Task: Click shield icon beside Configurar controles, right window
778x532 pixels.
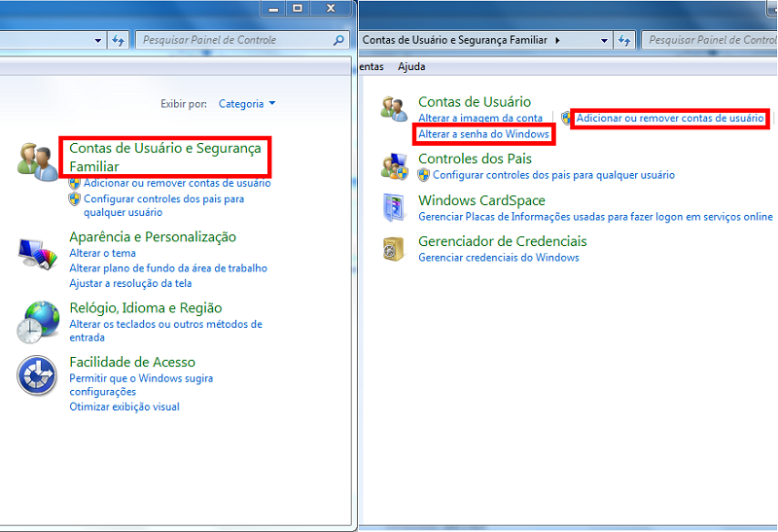Action: point(423,175)
